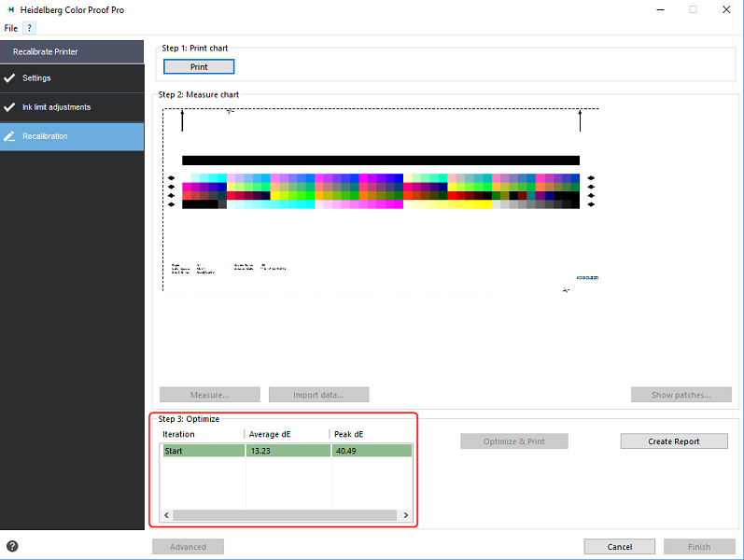Open the File menu
Viewport: 744px width, 560px height.
click(x=10, y=28)
